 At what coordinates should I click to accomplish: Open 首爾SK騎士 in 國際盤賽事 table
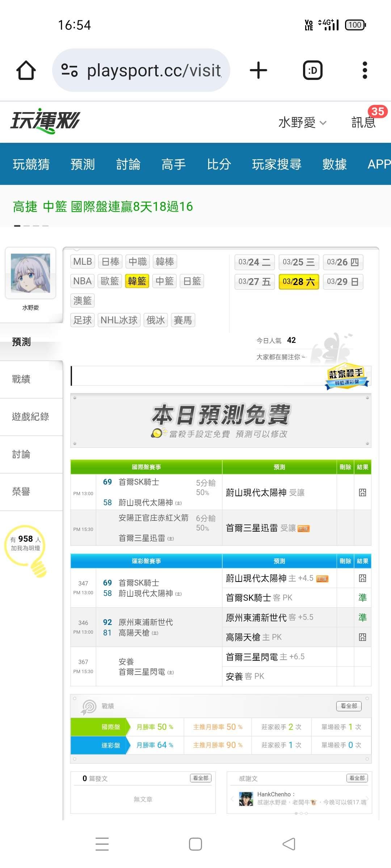pos(139,482)
